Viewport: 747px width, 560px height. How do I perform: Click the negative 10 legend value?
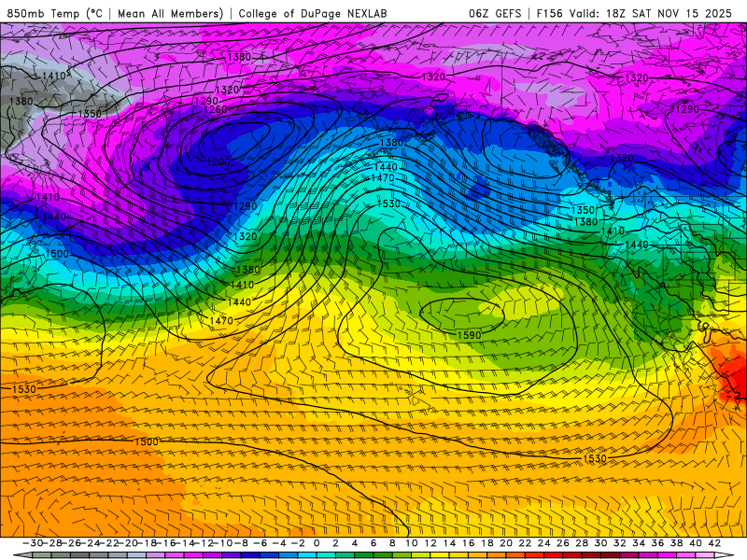[x=222, y=543]
